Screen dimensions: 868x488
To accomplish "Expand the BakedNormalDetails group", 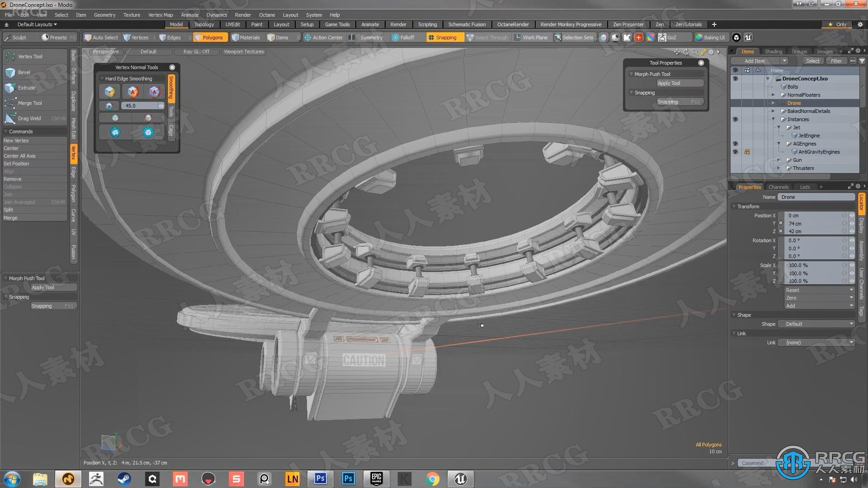I will (773, 111).
